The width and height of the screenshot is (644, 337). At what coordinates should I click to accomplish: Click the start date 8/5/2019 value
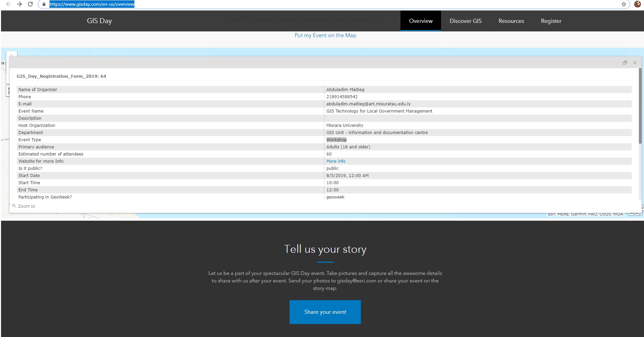point(348,175)
